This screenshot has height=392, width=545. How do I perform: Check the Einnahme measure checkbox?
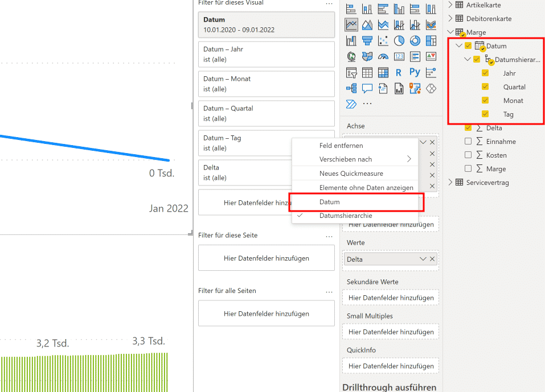[x=468, y=141]
